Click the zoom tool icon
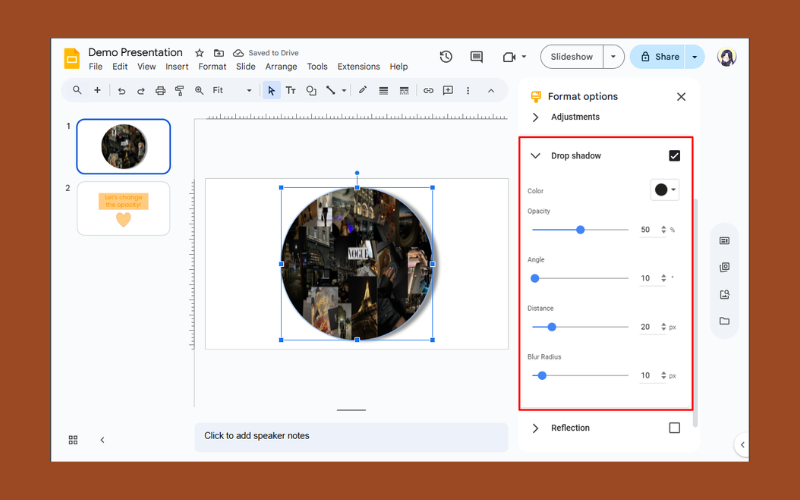The image size is (800, 500). pyautogui.click(x=199, y=91)
